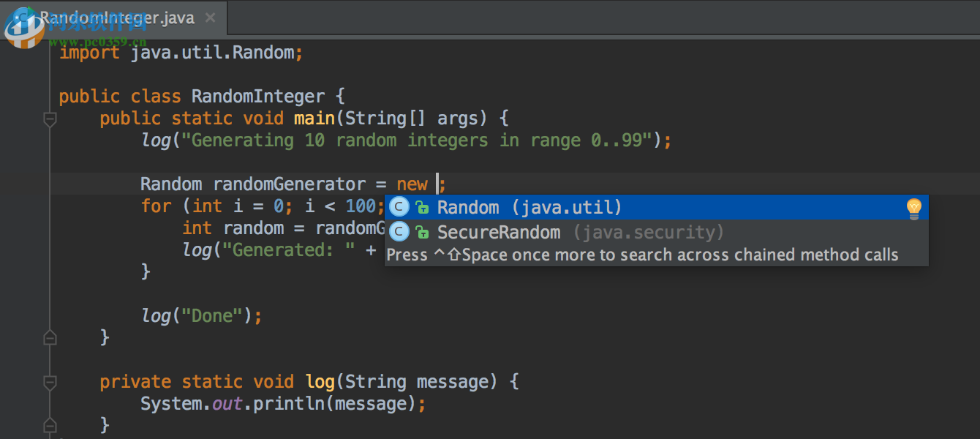Click the green padlock icon beside Random

click(x=423, y=207)
